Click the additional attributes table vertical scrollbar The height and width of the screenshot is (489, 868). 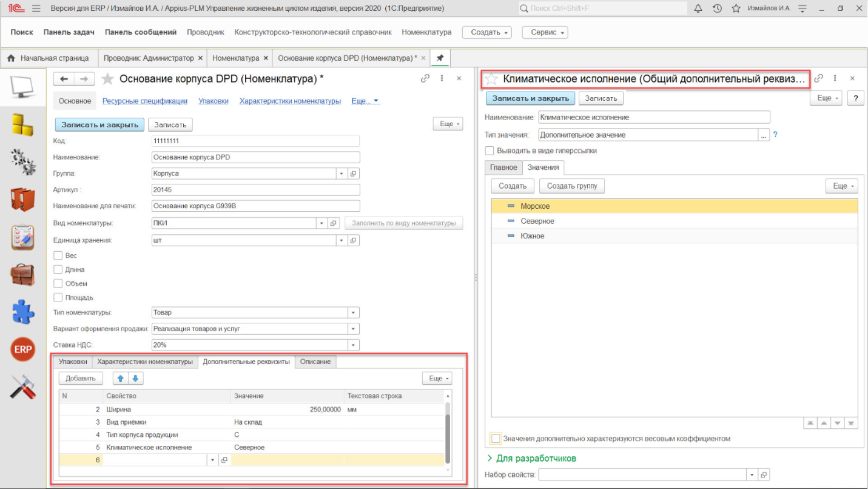(448, 437)
